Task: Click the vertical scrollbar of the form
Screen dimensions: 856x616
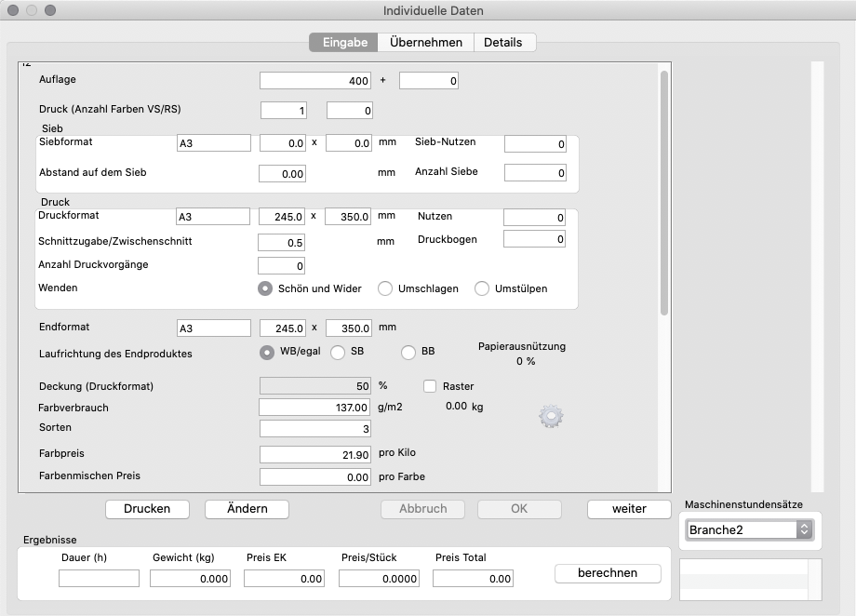Action: (663, 195)
